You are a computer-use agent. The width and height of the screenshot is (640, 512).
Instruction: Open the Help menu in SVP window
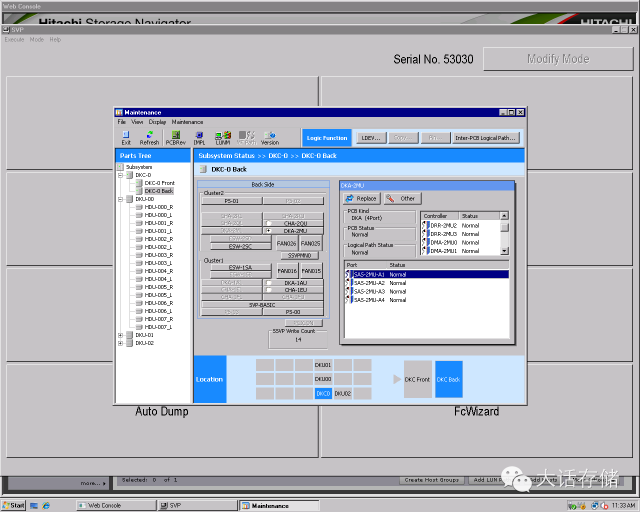pos(55,40)
